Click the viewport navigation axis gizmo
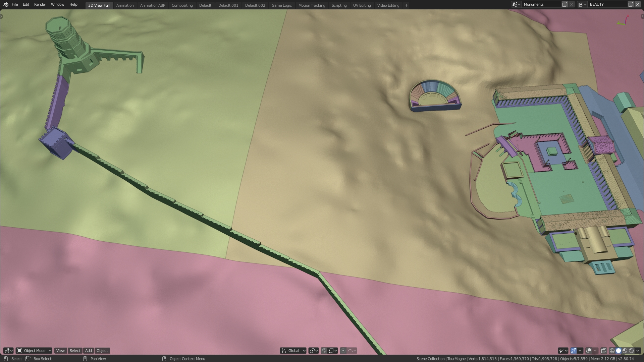 [623, 20]
